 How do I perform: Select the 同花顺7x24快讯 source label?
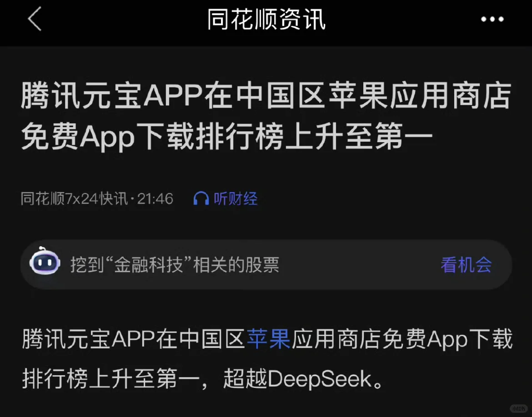(x=74, y=199)
